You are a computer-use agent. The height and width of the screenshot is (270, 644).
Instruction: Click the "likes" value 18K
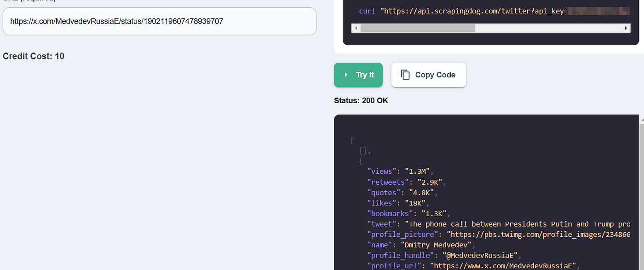point(415,203)
